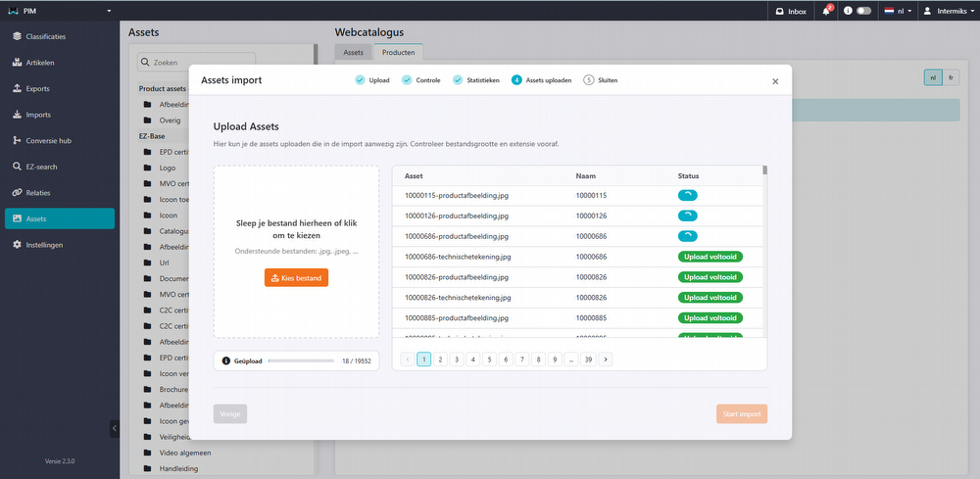Viewport: 980px width, 479px height.
Task: Switch language toggle to fr
Action: pyautogui.click(x=951, y=77)
